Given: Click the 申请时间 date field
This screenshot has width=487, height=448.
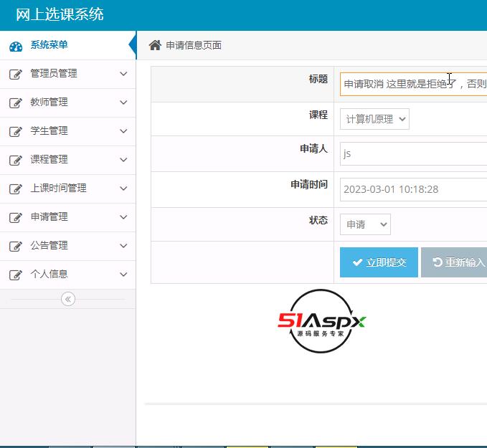Looking at the screenshot, I should pyautogui.click(x=413, y=189).
